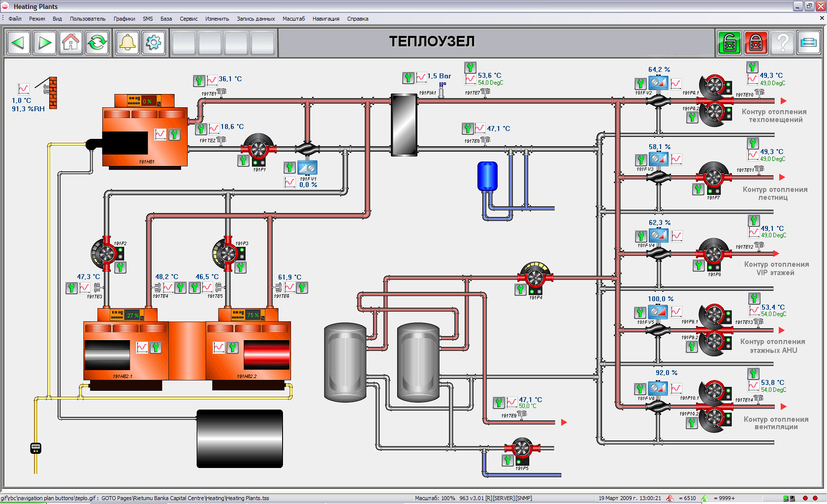Viewport: 827px width, 504px height.
Task: Click the red locked padlock icon
Action: pyautogui.click(x=756, y=43)
